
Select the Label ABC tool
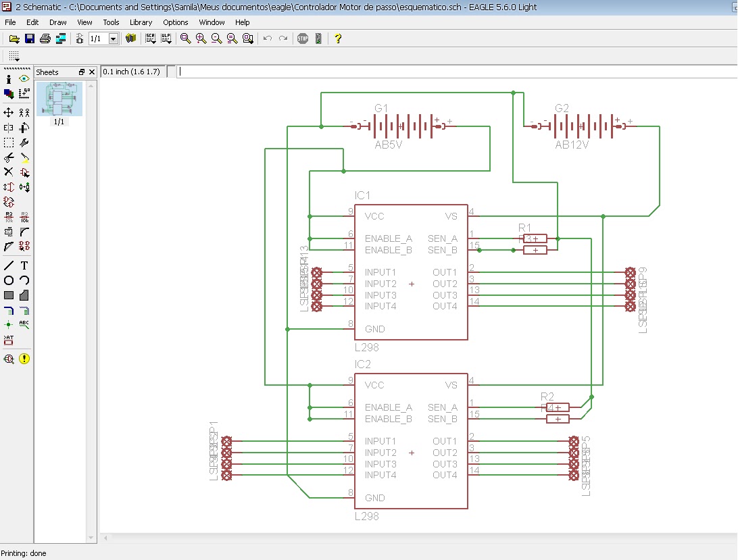click(24, 325)
